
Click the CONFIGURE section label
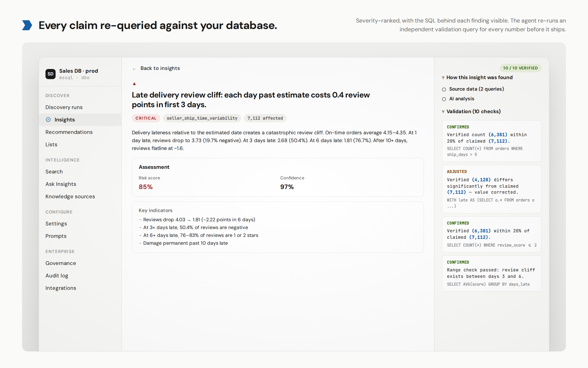pos(59,212)
